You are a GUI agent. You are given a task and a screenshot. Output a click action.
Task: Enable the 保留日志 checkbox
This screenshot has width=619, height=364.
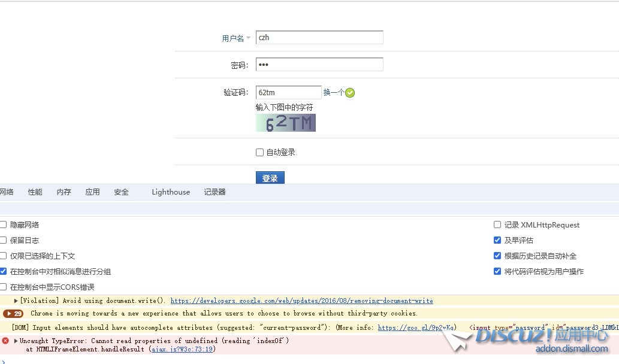pyautogui.click(x=4, y=241)
